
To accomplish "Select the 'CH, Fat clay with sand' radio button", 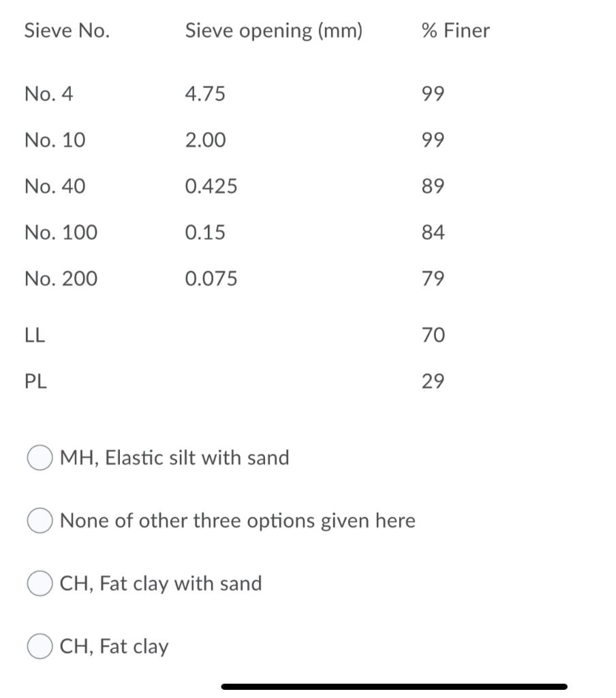I will coord(40,583).
